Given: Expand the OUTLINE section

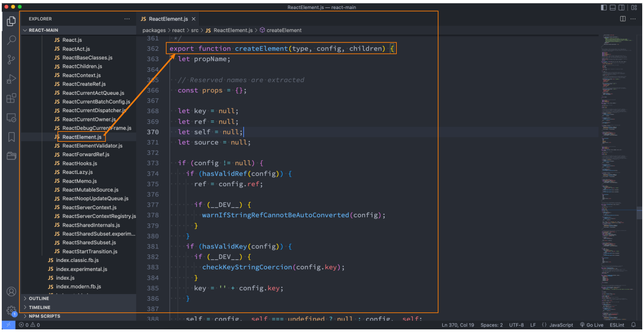Looking at the screenshot, I should click(39, 298).
